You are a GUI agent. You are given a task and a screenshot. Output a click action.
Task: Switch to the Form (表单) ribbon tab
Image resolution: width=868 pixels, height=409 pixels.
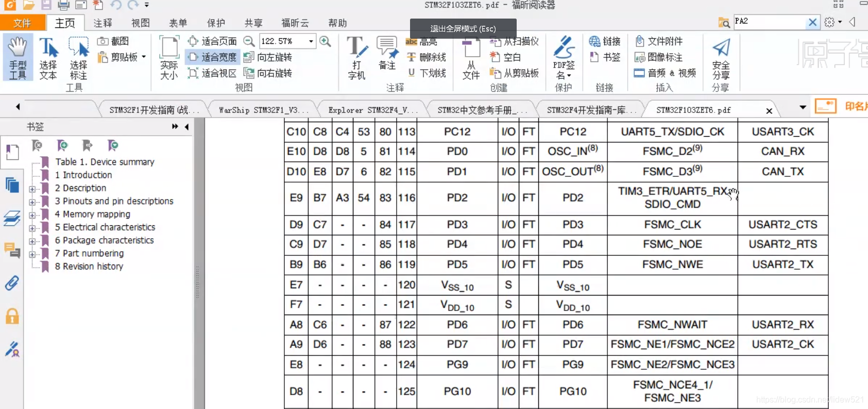pos(178,23)
